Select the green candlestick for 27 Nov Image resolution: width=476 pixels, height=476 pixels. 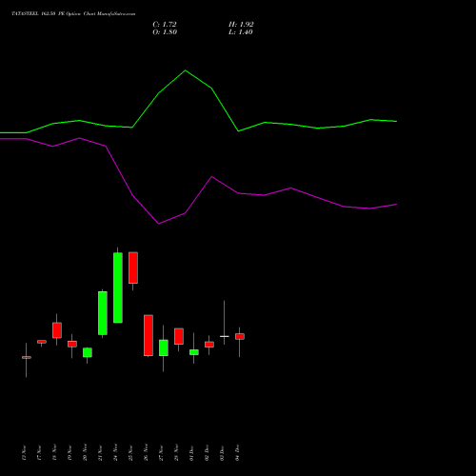[x=164, y=347]
